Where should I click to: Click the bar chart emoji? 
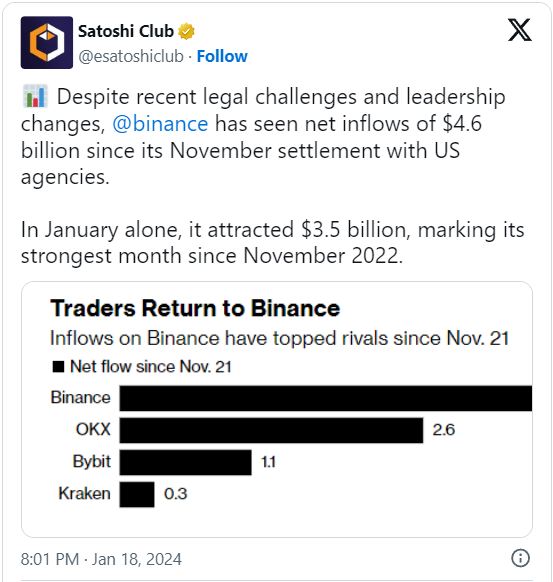click(35, 97)
